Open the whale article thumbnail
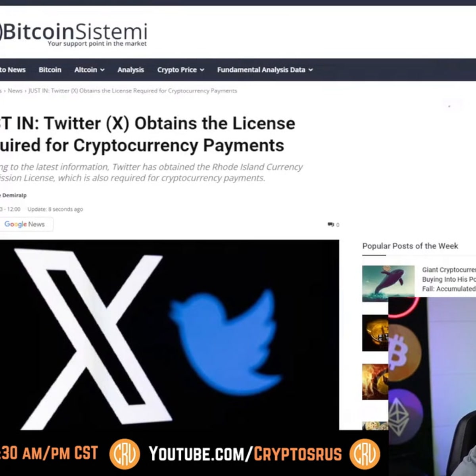 tap(388, 283)
